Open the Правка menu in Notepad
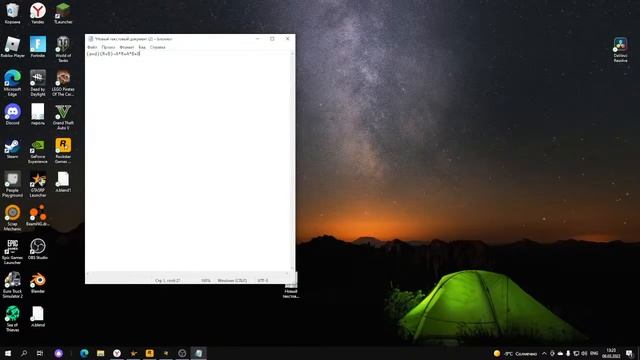 pyautogui.click(x=109, y=47)
